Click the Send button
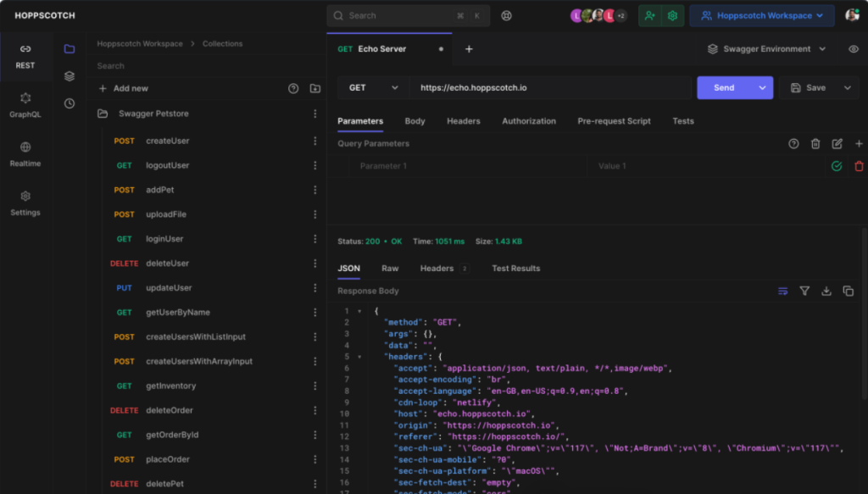Image resolution: width=868 pixels, height=494 pixels. point(724,87)
